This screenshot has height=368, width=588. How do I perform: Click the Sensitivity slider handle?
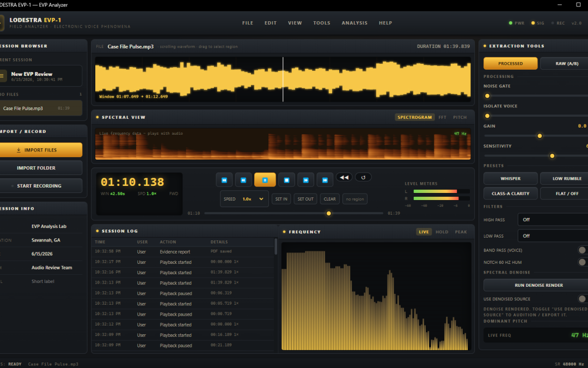pos(552,156)
